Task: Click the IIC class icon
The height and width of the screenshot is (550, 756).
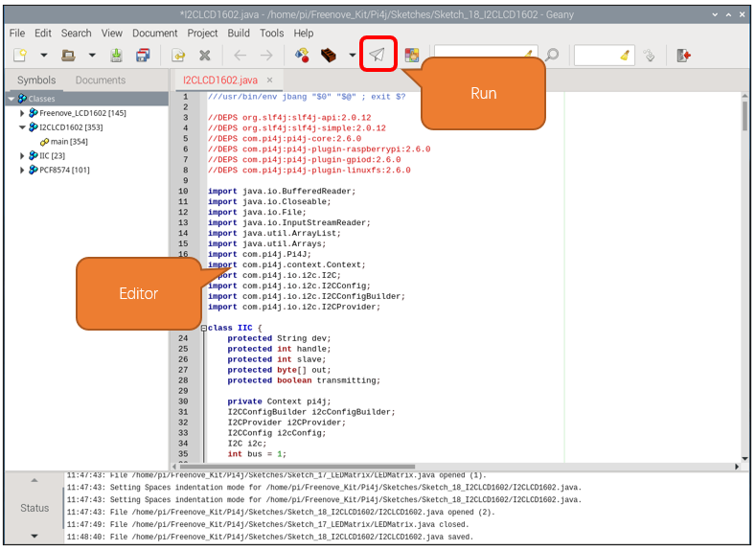Action: pos(34,155)
